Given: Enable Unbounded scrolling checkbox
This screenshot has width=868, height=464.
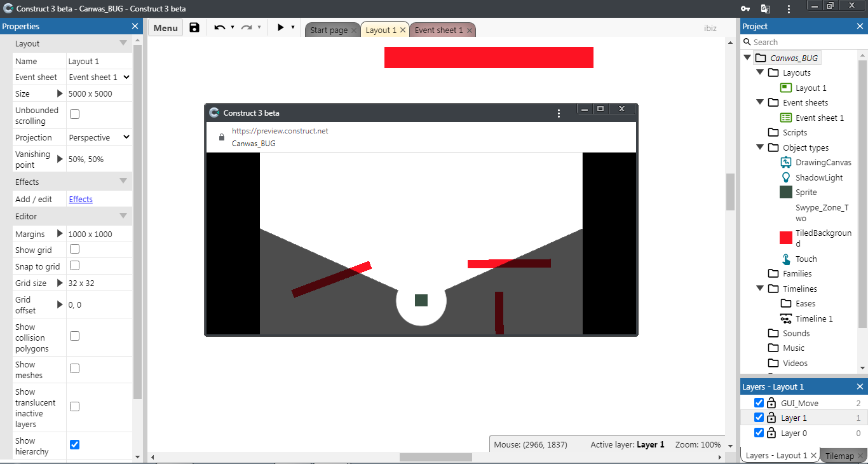Looking at the screenshot, I should pyautogui.click(x=74, y=114).
